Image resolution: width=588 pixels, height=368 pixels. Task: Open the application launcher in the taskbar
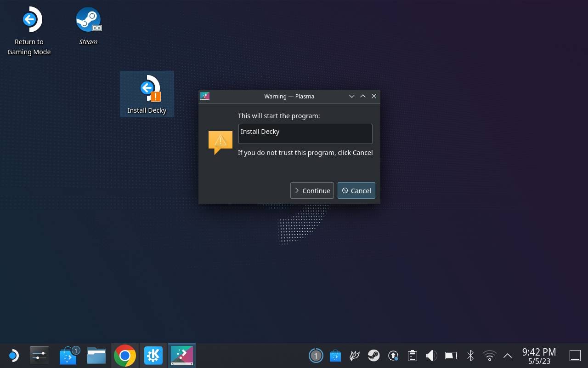coord(13,356)
